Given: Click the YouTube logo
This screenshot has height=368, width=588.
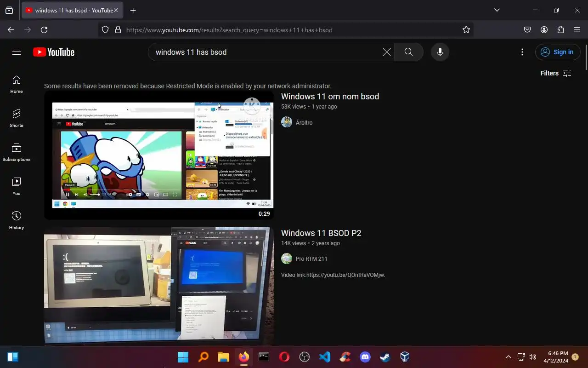Looking at the screenshot, I should (x=54, y=52).
